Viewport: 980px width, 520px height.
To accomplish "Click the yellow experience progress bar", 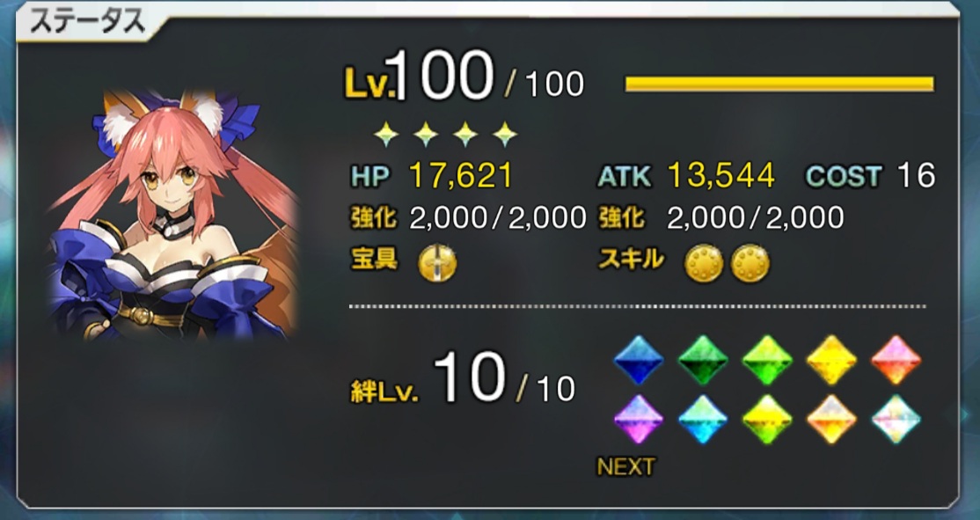I will click(779, 84).
